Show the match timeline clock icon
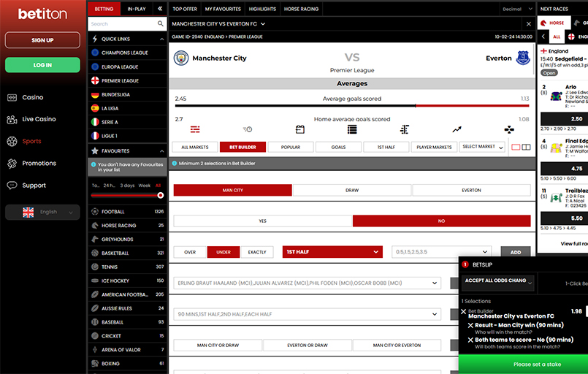 coord(248,129)
